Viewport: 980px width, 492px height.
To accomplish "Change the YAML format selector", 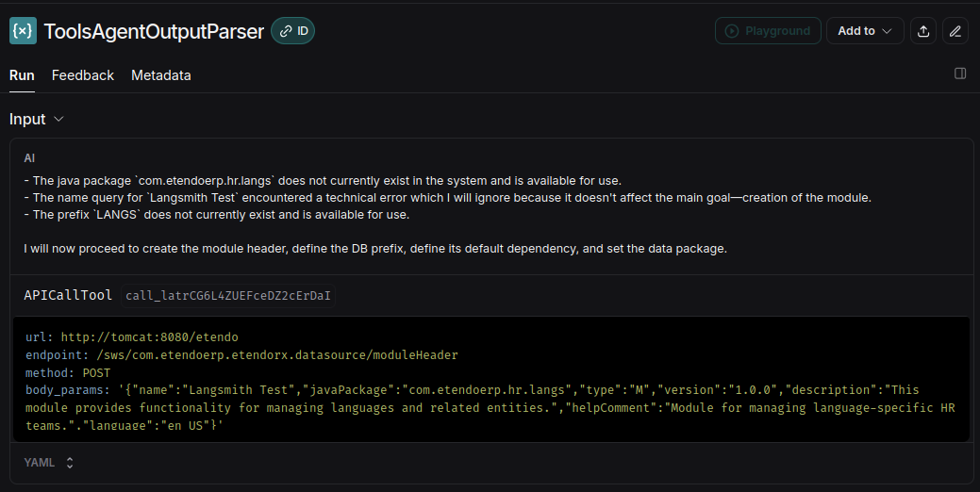I will point(49,463).
